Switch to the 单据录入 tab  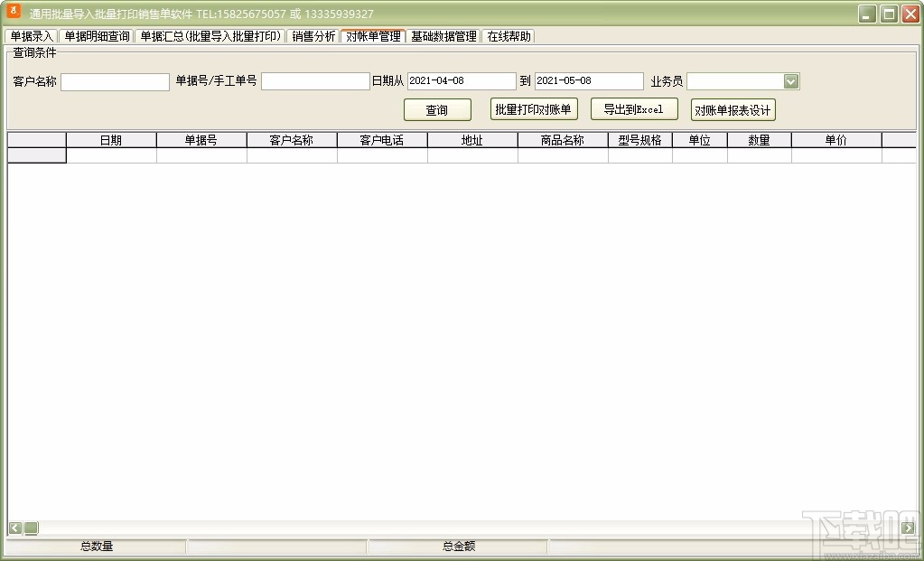click(x=29, y=36)
